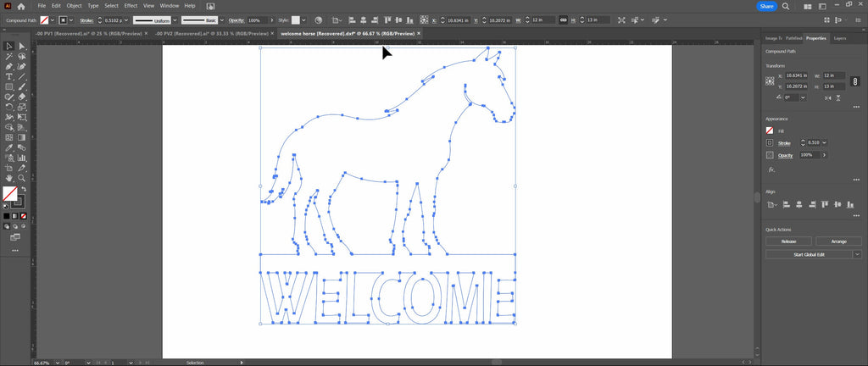This screenshot has width=868, height=366.
Task: Expand Start Global Edit options arrow
Action: coord(858,254)
